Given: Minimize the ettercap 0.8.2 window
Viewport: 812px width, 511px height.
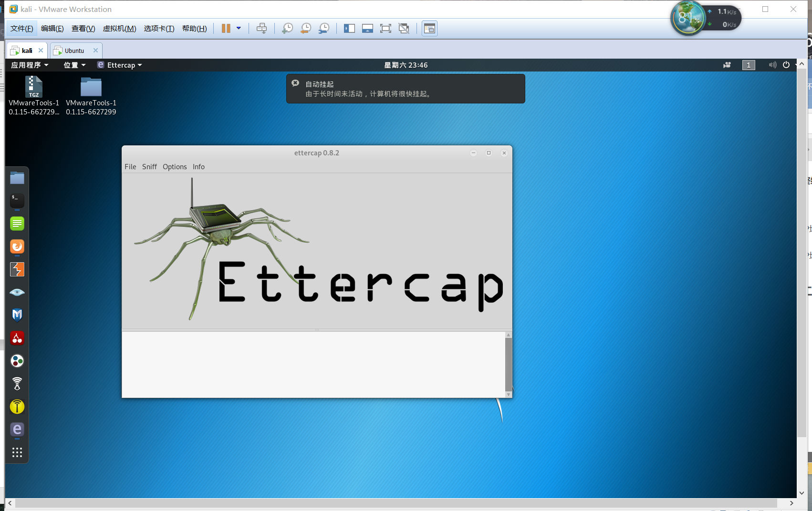Looking at the screenshot, I should click(473, 153).
